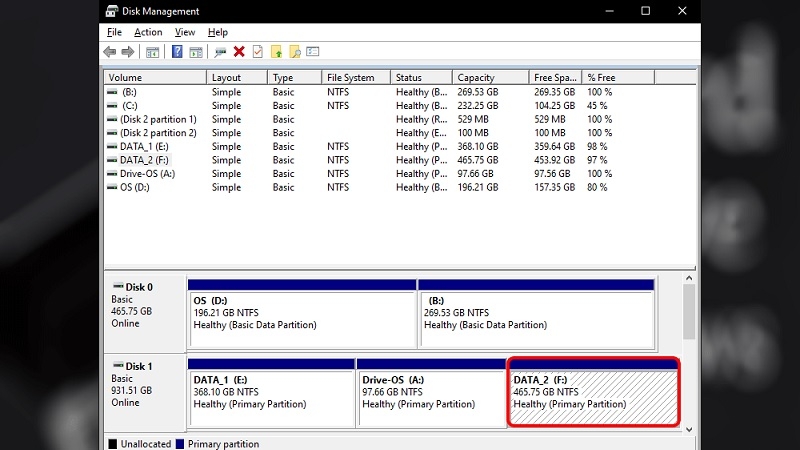Select Drive-OS (A:) partition on Disk 1
This screenshot has height=450, width=800.
point(431,393)
